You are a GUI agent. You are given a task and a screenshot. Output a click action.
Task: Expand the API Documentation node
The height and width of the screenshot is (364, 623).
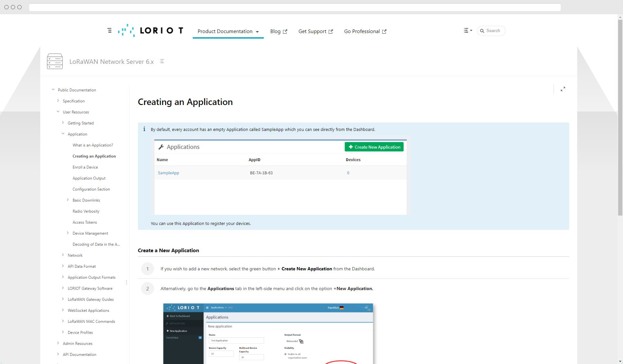click(x=58, y=354)
